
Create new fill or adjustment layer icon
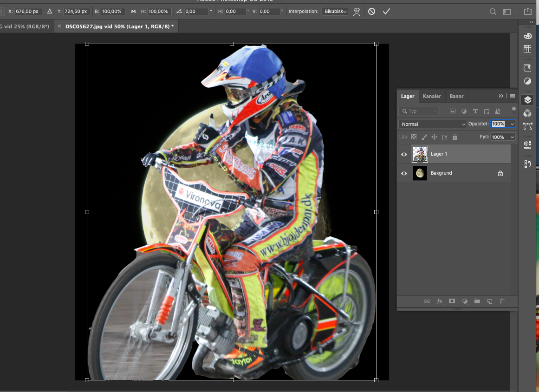(x=465, y=301)
